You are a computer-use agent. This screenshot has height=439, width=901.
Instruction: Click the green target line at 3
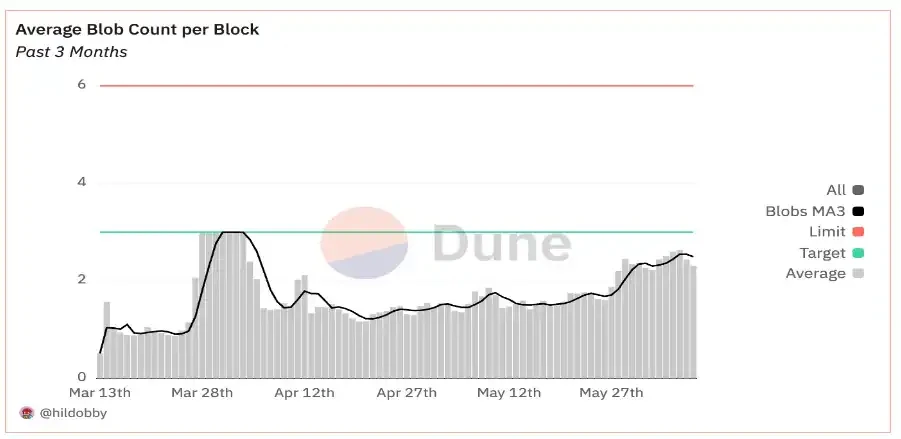click(500, 232)
